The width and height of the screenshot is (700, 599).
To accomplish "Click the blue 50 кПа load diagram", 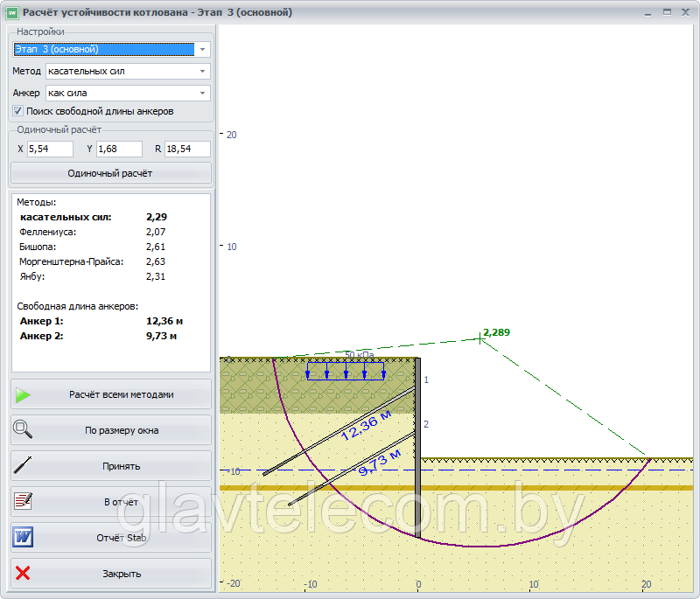I will tap(346, 371).
